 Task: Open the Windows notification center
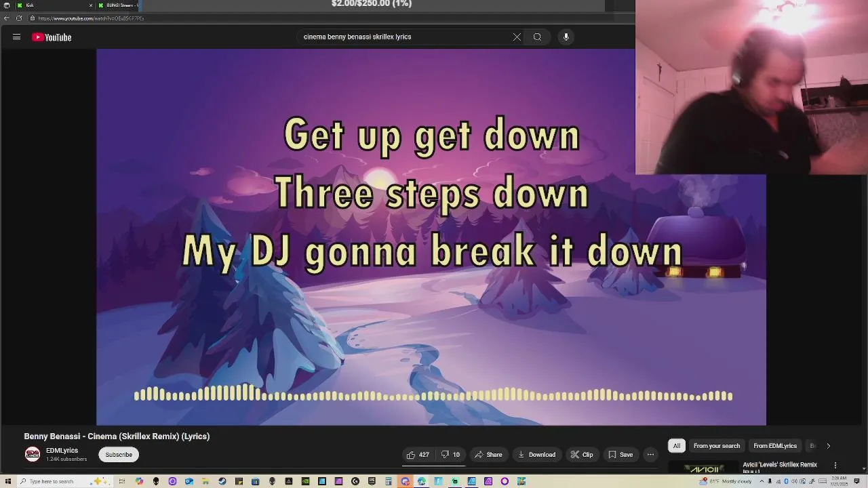coord(857,481)
